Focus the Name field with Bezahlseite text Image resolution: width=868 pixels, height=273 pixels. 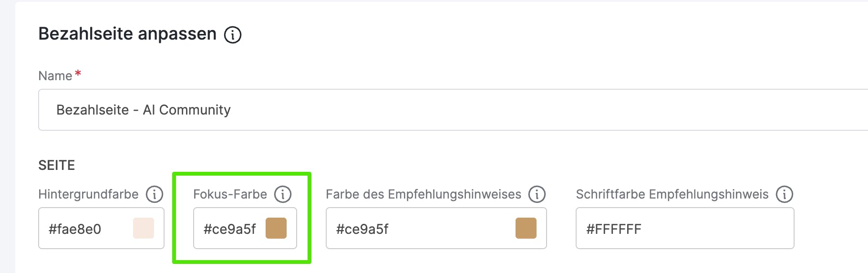point(429,110)
